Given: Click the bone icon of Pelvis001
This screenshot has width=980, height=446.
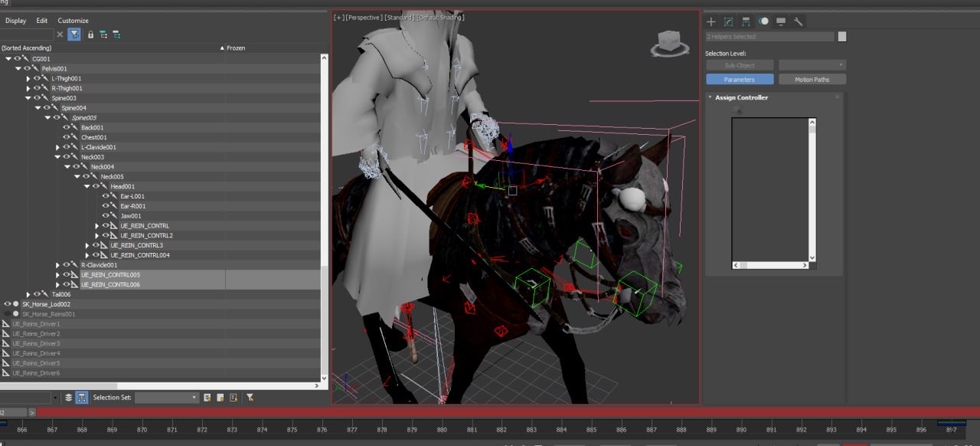Looking at the screenshot, I should click(x=35, y=68).
